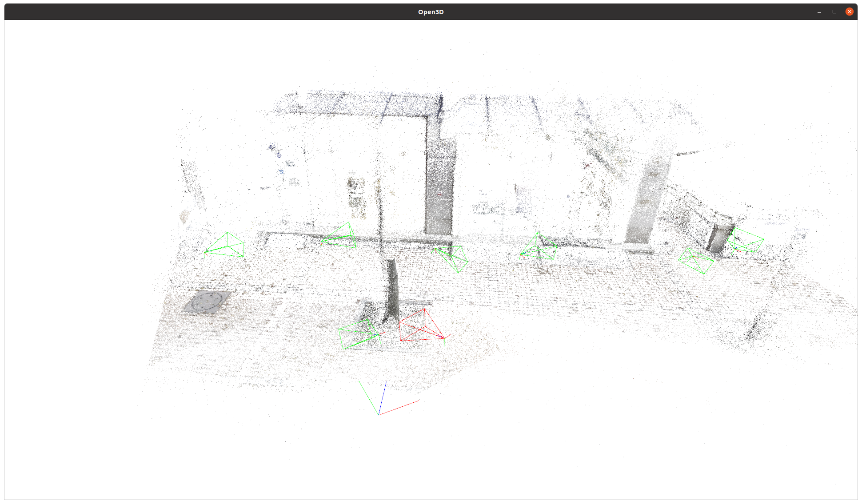The width and height of the screenshot is (862, 504).
Task: Maximize the Open3D window
Action: click(834, 12)
